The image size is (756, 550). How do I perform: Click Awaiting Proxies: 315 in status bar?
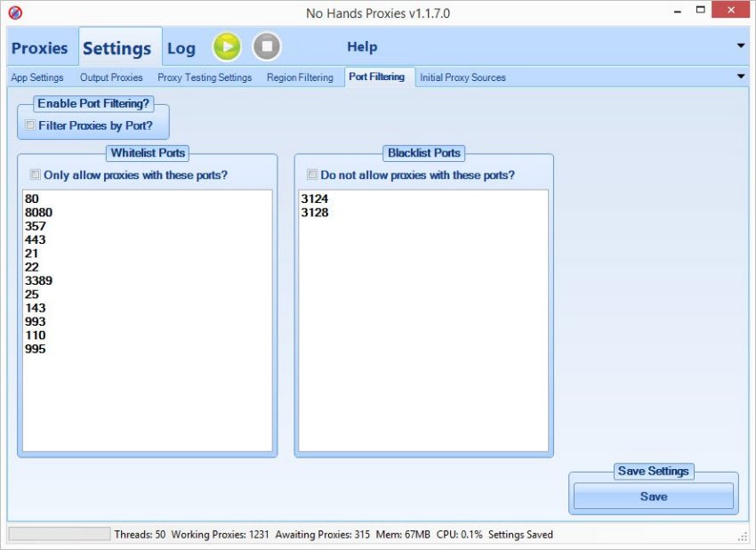pos(323,534)
